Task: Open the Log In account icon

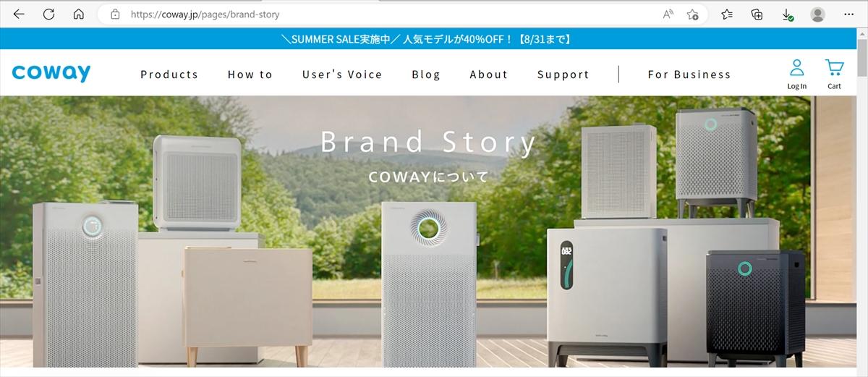Action: (x=796, y=75)
